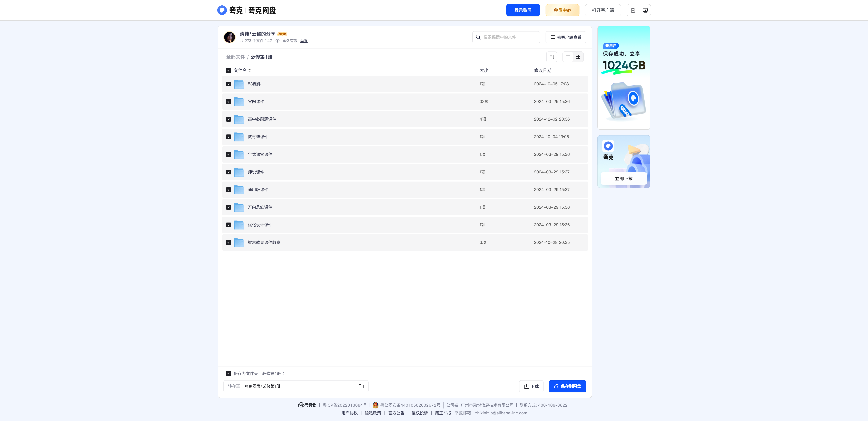Click the Quark logo icon
Viewport: 868px width, 421px height.
tap(222, 10)
